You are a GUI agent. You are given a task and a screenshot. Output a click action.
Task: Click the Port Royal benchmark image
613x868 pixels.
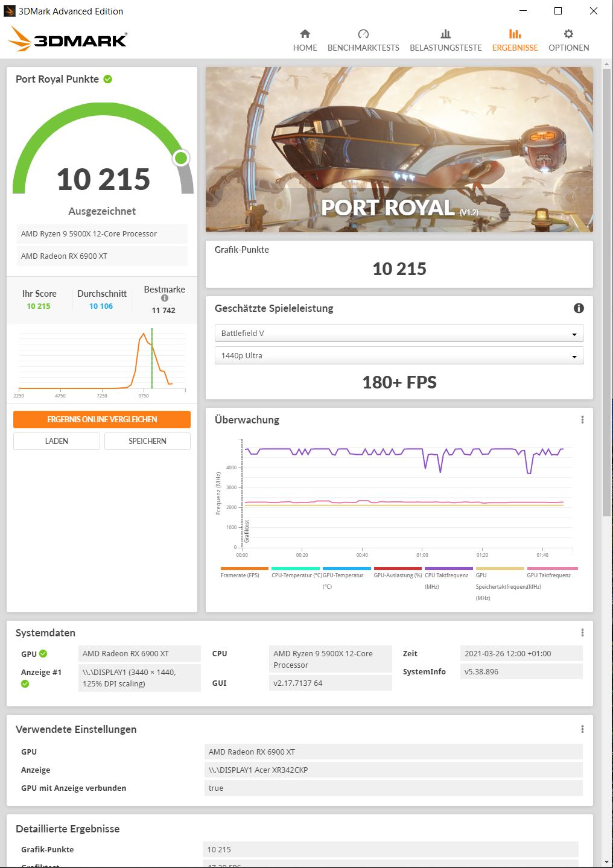coord(399,150)
